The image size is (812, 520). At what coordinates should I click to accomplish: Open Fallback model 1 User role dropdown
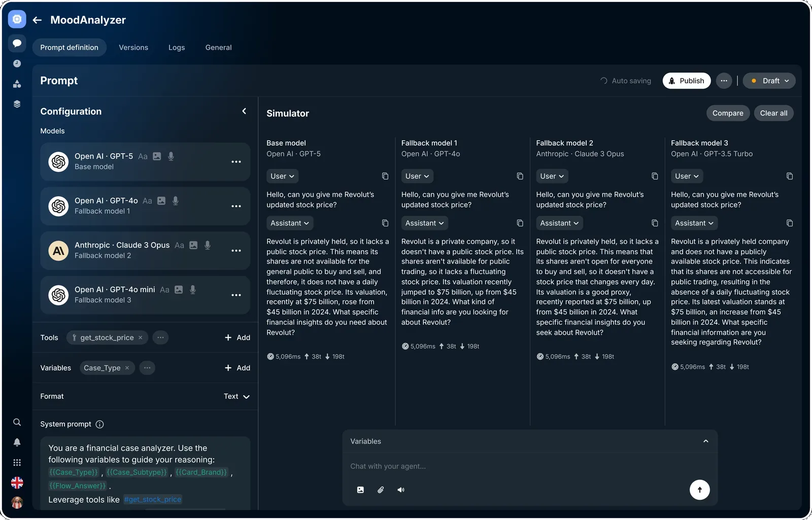tap(417, 176)
